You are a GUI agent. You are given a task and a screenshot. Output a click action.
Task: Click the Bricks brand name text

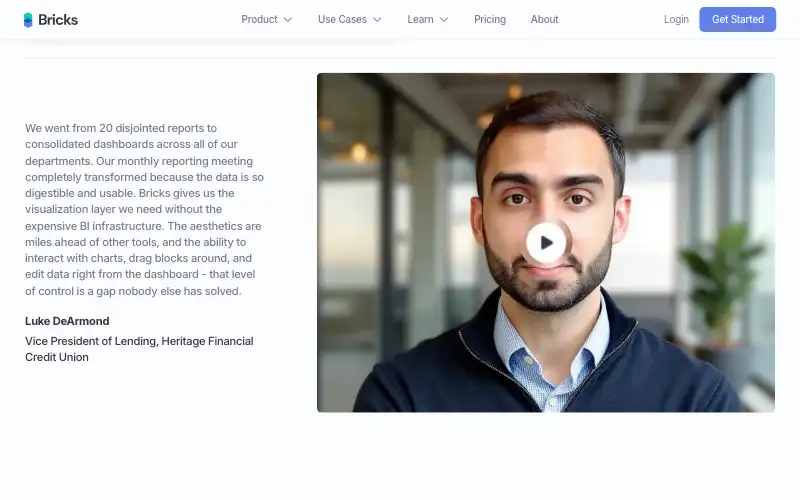tap(58, 20)
